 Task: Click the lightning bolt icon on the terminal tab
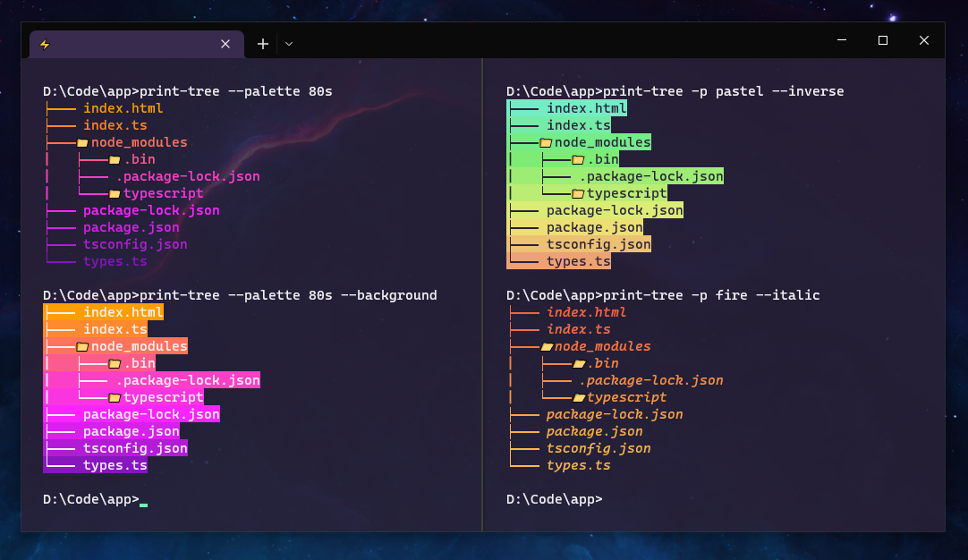(x=45, y=44)
